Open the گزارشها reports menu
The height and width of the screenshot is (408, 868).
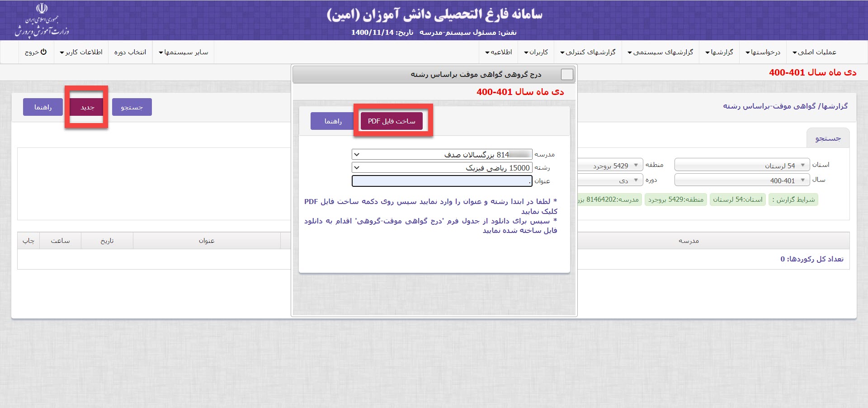pyautogui.click(x=719, y=52)
